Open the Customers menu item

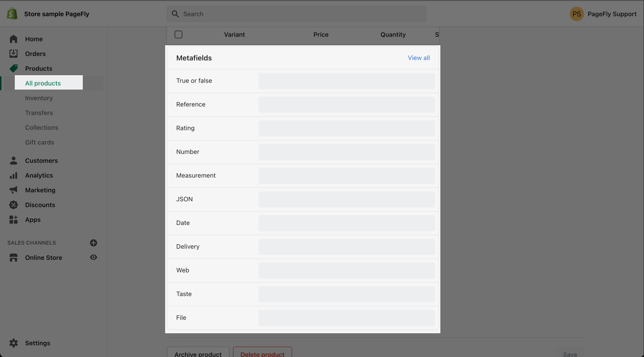pos(41,160)
